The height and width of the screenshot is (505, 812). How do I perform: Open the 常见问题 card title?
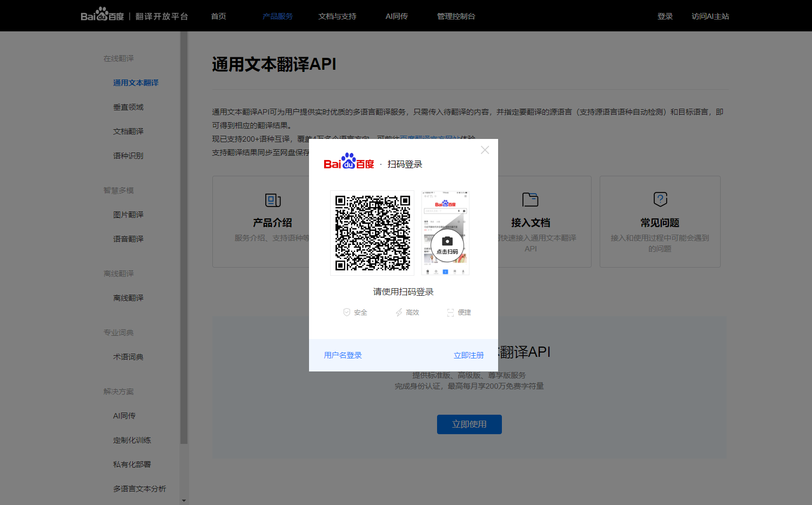pos(660,223)
